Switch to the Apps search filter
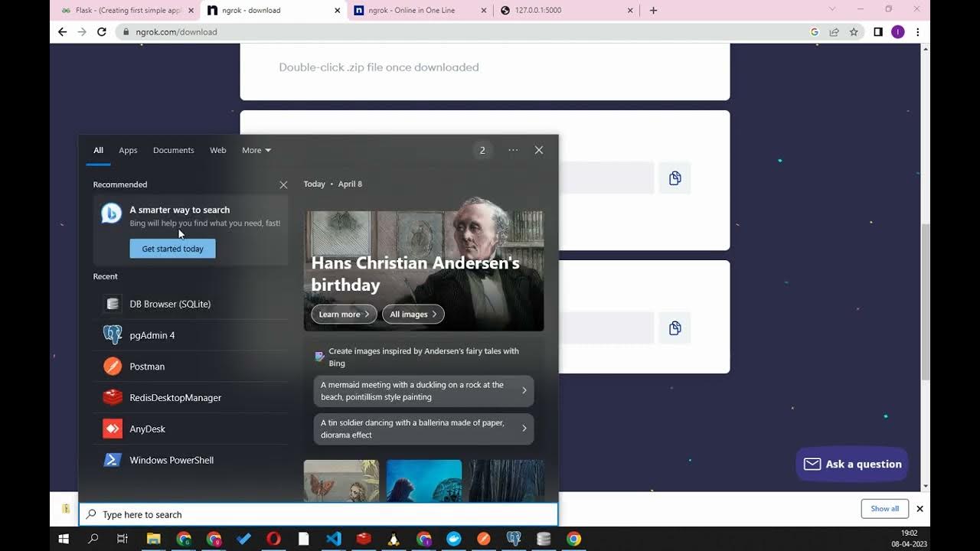Screen dimensions: 980x551 (x=128, y=150)
